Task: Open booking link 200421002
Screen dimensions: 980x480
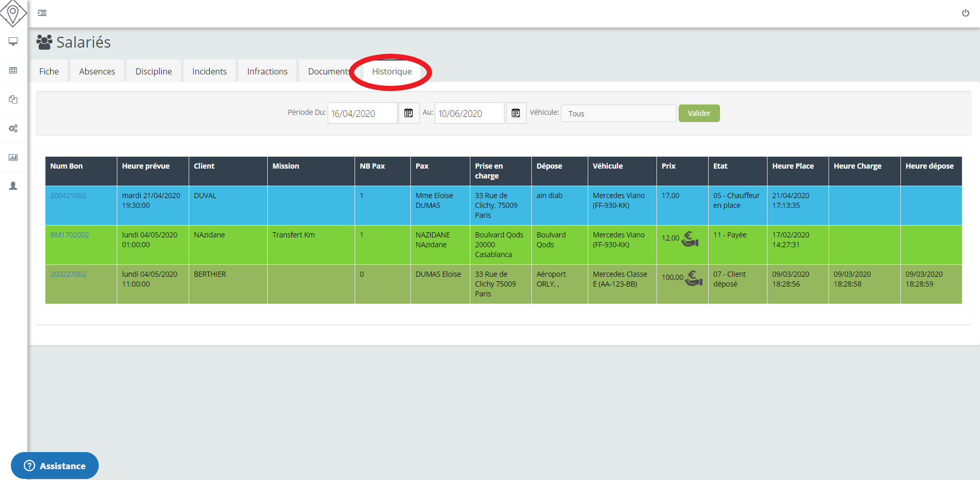Action: tap(68, 196)
